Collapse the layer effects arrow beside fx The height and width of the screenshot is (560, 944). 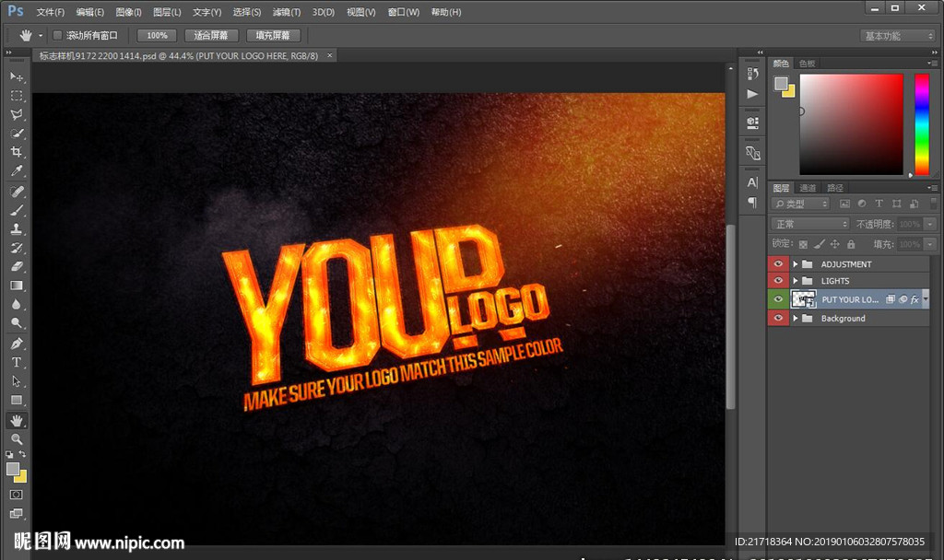coord(926,299)
